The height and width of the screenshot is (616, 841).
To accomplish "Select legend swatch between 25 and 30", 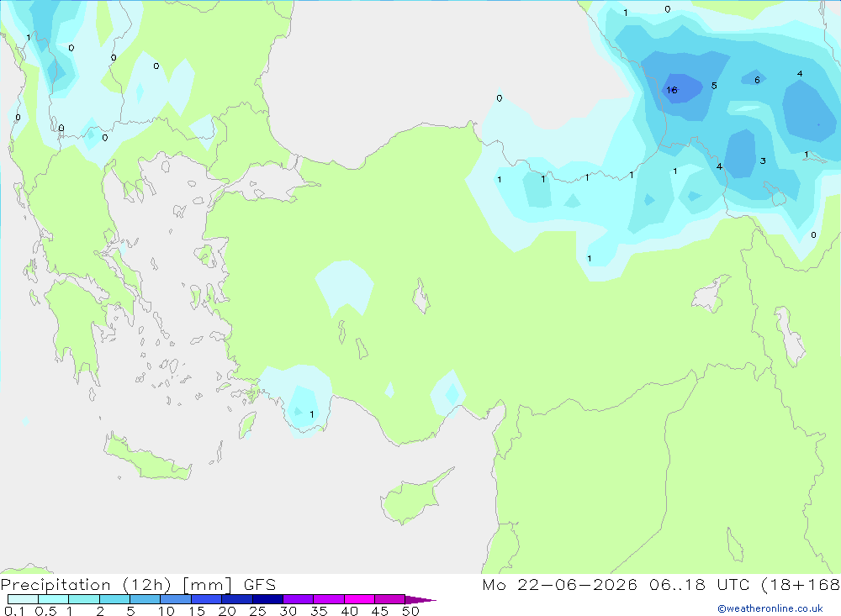I will tap(267, 599).
